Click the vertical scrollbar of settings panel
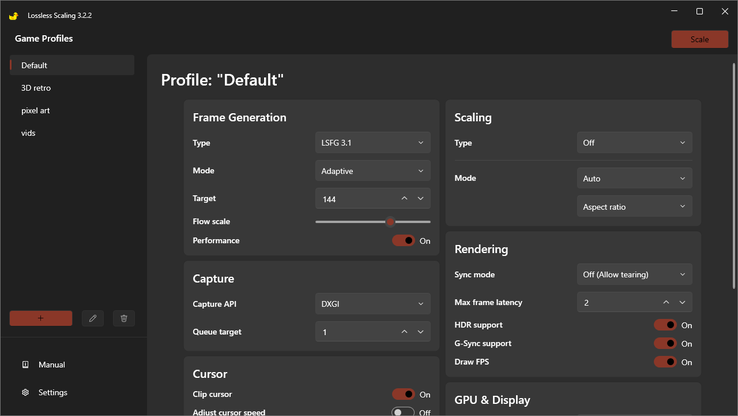738x416 pixels. [733, 176]
